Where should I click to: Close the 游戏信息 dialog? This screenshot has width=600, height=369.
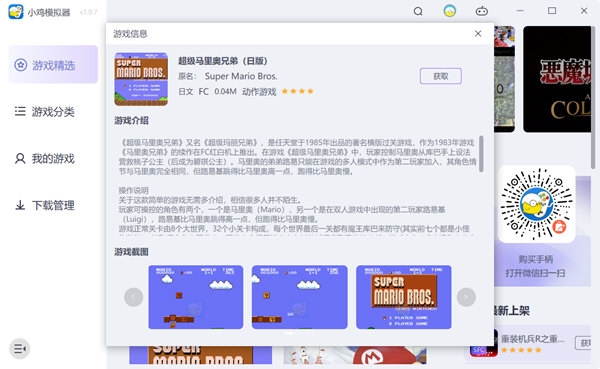click(478, 34)
